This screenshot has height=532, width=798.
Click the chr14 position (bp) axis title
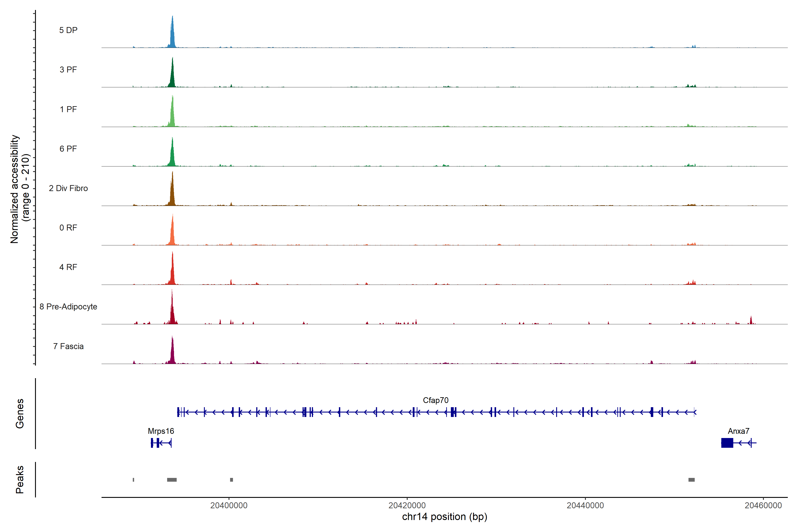pos(444,517)
